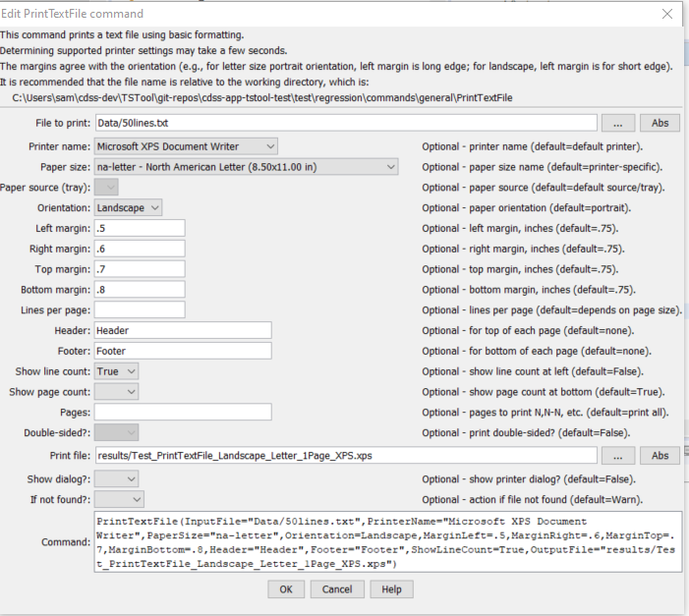This screenshot has width=689, height=616.
Task: Click the Left margin field
Action: pyautogui.click(x=140, y=228)
